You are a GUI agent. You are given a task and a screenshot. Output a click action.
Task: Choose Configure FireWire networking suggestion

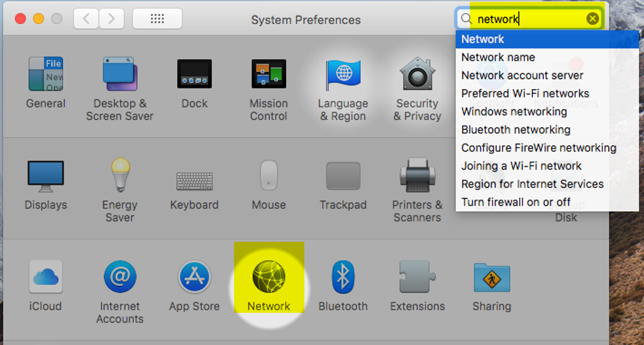(x=547, y=148)
